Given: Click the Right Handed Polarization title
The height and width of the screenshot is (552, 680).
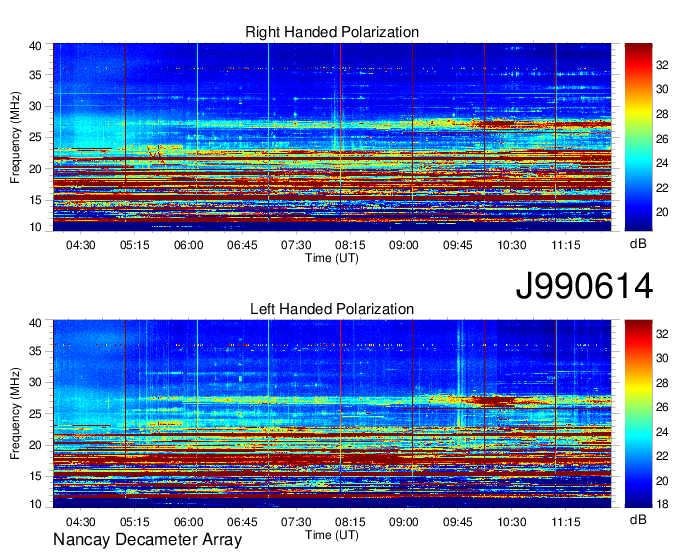Looking at the screenshot, I should tap(332, 32).
